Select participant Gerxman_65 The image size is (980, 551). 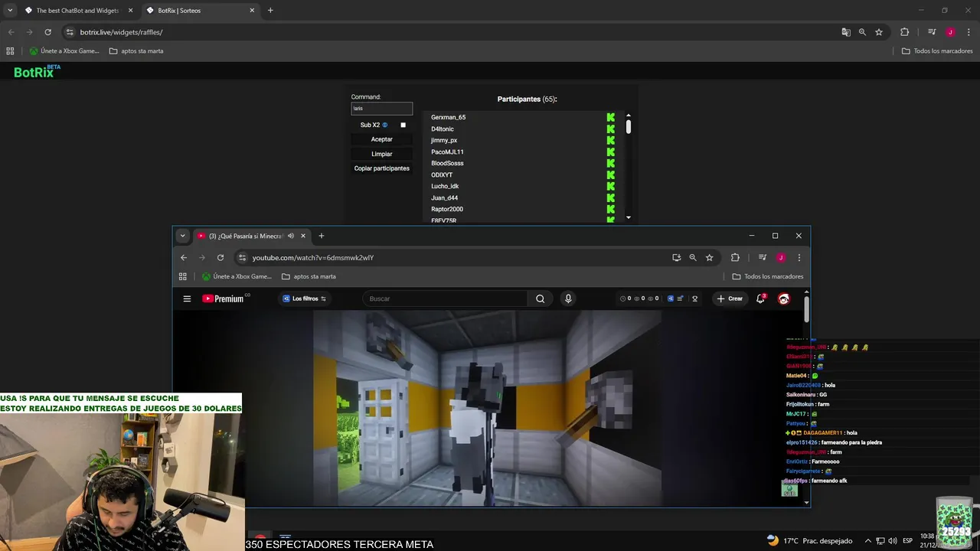pos(448,117)
